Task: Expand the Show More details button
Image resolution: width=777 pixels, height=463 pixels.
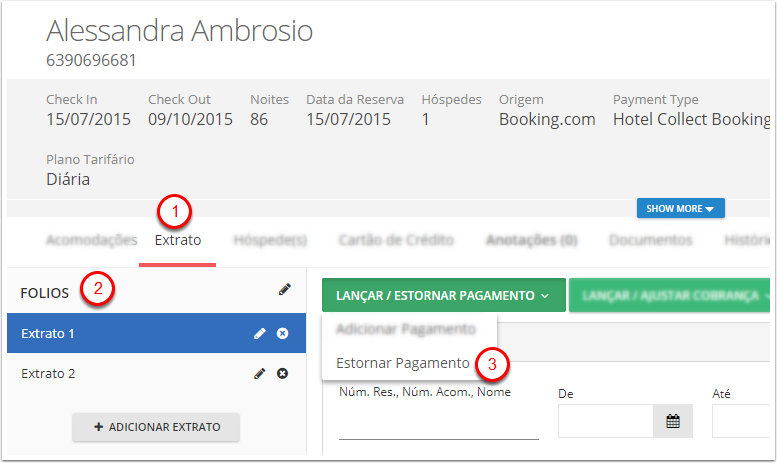Action: tap(680, 208)
